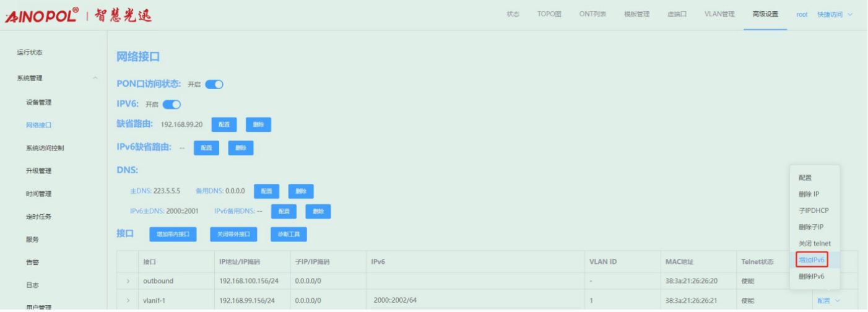Open the 快捷访问 dropdown

pyautogui.click(x=834, y=15)
